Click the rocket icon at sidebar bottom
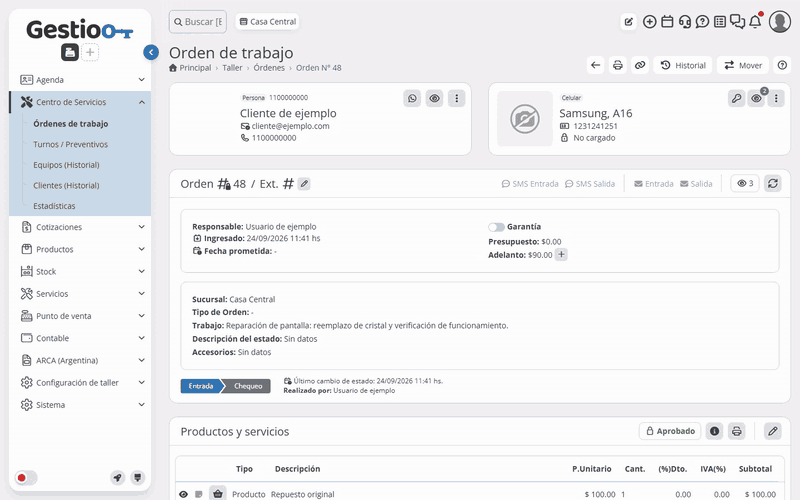The width and height of the screenshot is (800, 500). pos(118,478)
